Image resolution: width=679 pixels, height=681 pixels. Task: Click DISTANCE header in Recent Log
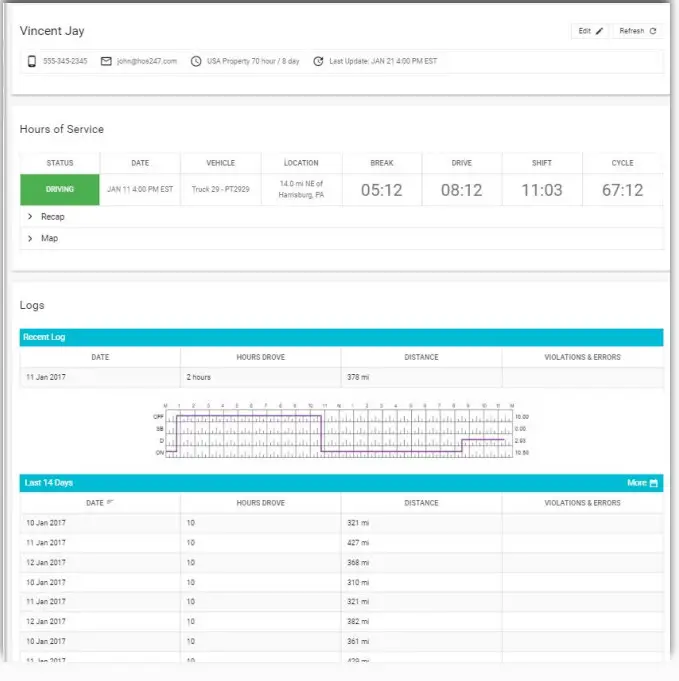pos(421,357)
